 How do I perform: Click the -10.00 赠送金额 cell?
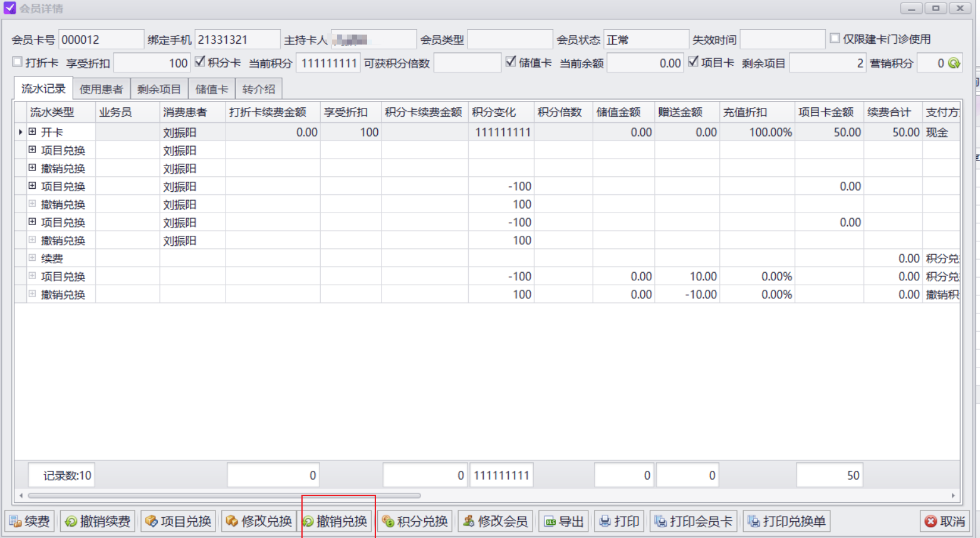tap(687, 295)
